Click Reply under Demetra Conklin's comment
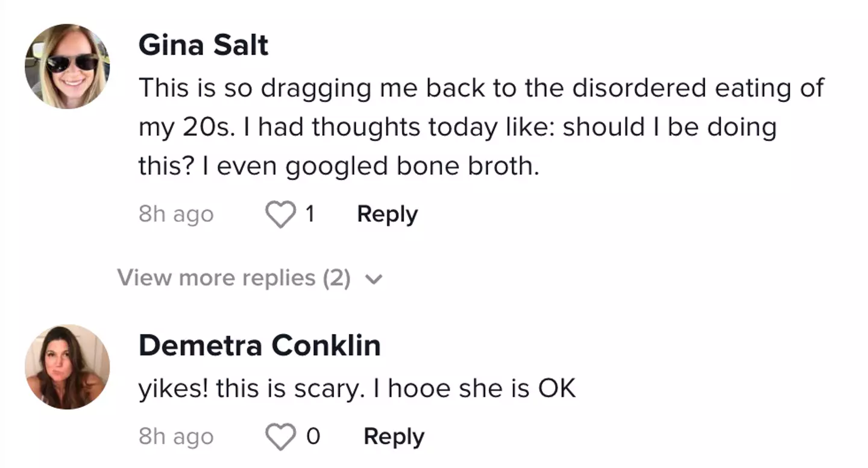Viewport: 868px width, 468px height. 394,436
